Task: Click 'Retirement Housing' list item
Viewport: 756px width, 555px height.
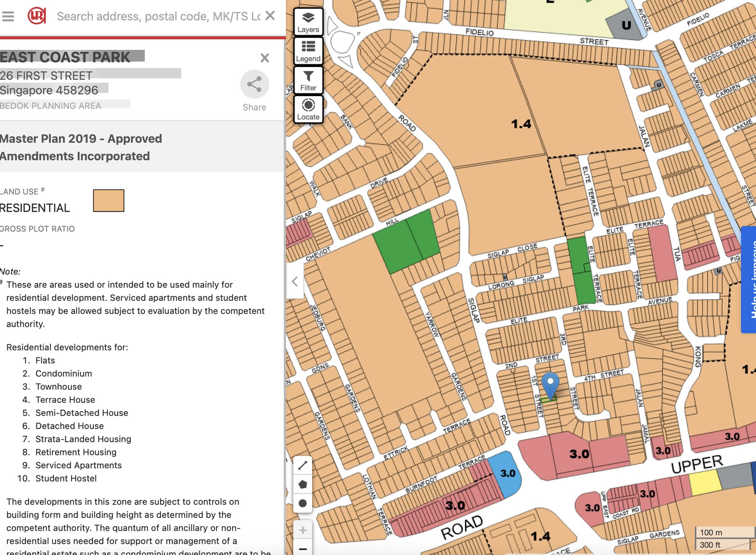Action: [76, 452]
